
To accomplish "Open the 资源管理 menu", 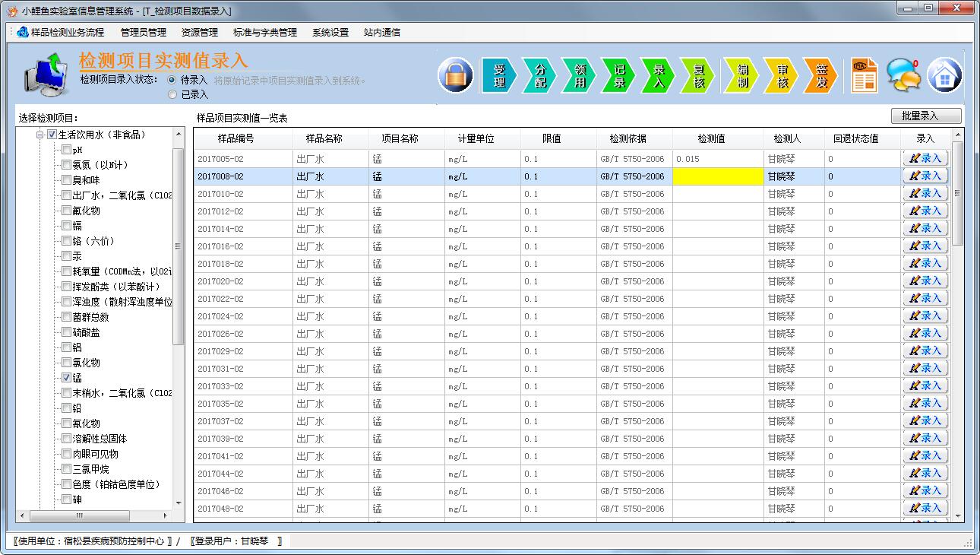I will coord(200,33).
